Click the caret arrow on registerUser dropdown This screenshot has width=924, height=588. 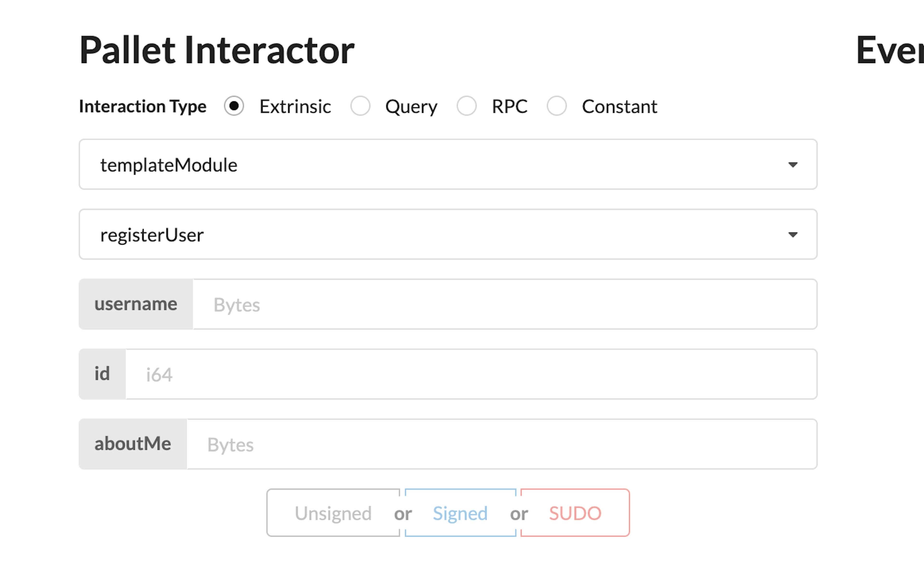(793, 234)
